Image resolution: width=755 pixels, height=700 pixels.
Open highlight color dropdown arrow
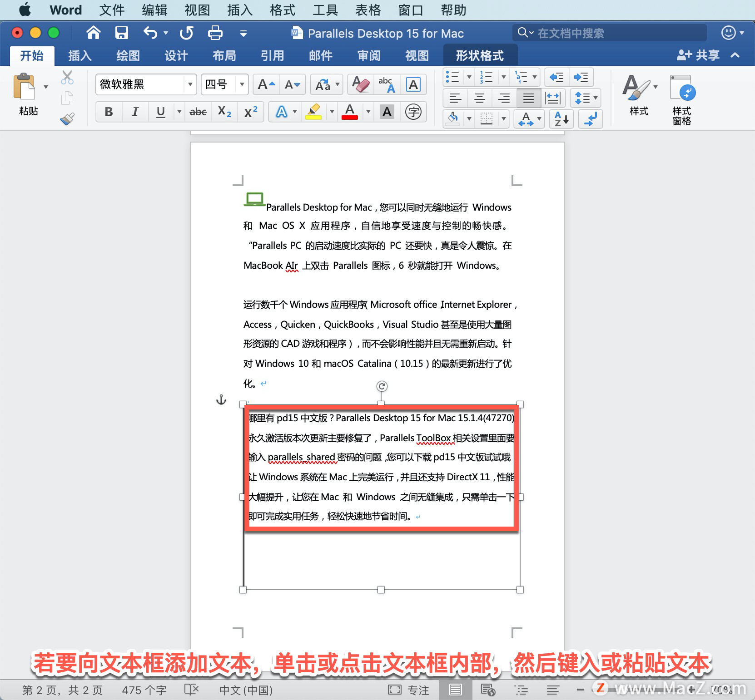[x=332, y=112]
